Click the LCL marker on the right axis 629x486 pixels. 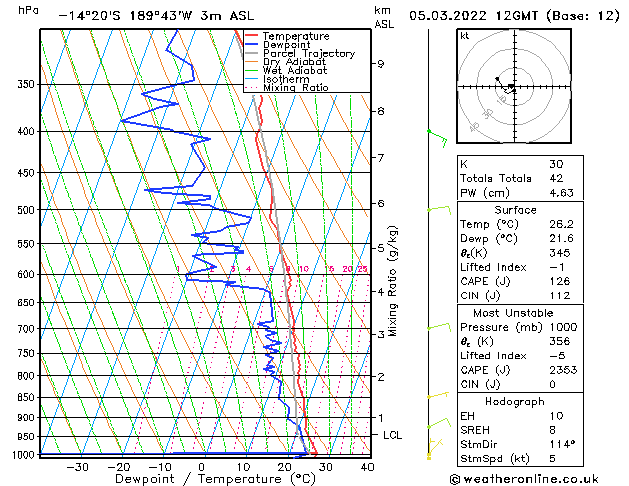(x=393, y=435)
